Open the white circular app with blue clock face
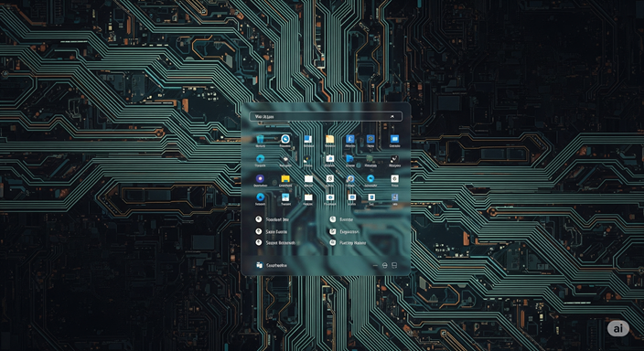 (x=285, y=139)
